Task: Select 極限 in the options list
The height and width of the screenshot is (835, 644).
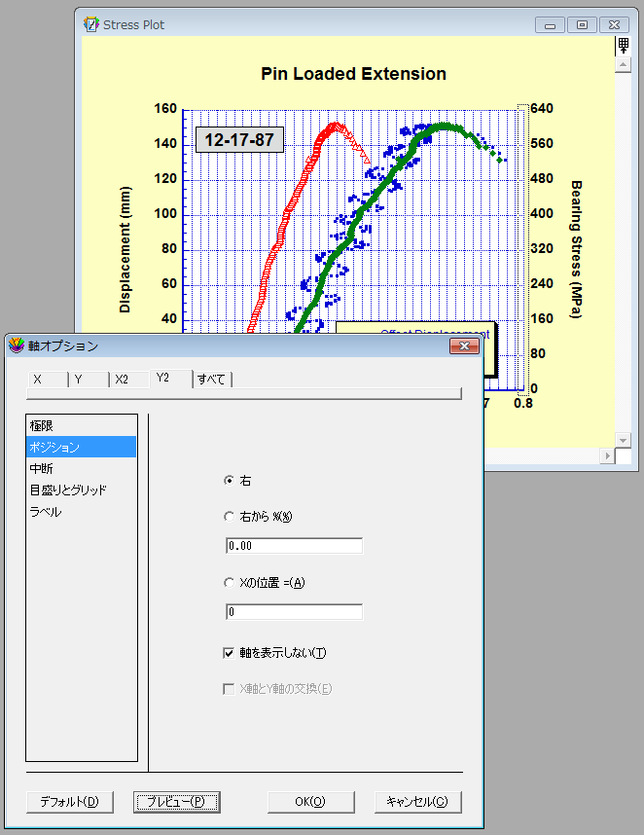Action: (81, 425)
